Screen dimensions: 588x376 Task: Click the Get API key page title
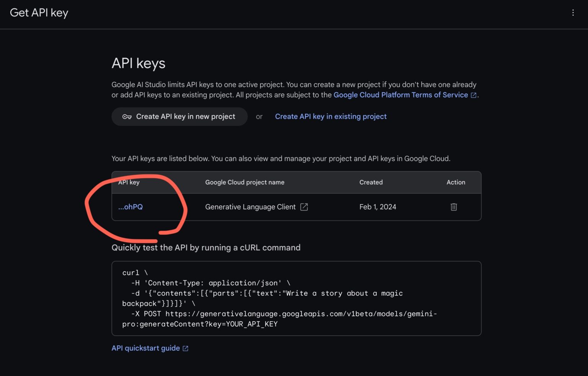pyautogui.click(x=39, y=13)
